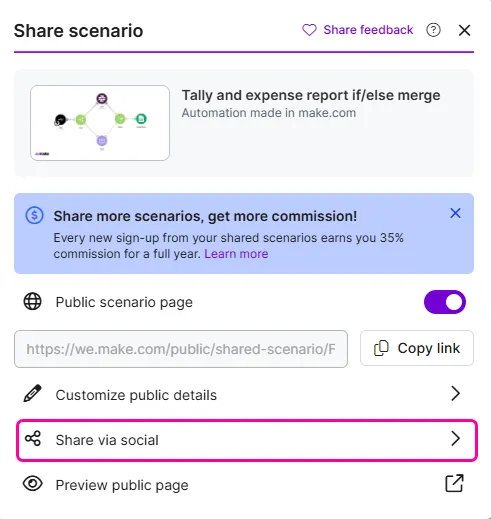Open help via the question mark icon
This screenshot has width=491, height=519.
coord(433,30)
